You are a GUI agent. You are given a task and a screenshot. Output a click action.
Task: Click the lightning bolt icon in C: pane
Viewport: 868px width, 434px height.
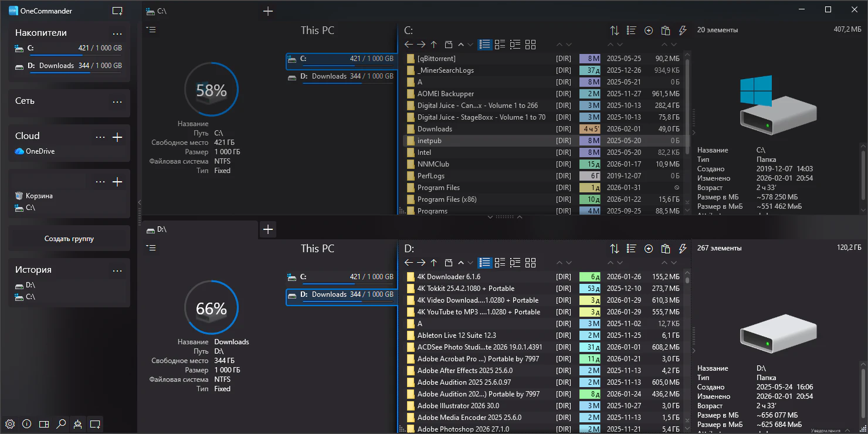click(683, 30)
